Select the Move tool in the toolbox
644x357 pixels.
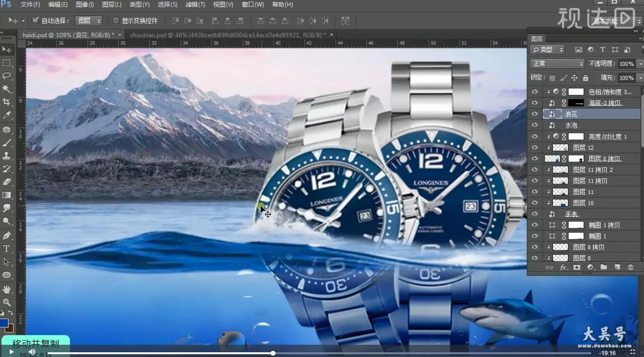[7, 49]
